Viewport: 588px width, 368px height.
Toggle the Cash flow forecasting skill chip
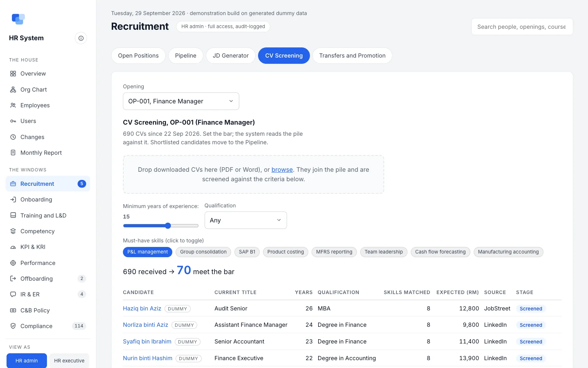point(440,252)
